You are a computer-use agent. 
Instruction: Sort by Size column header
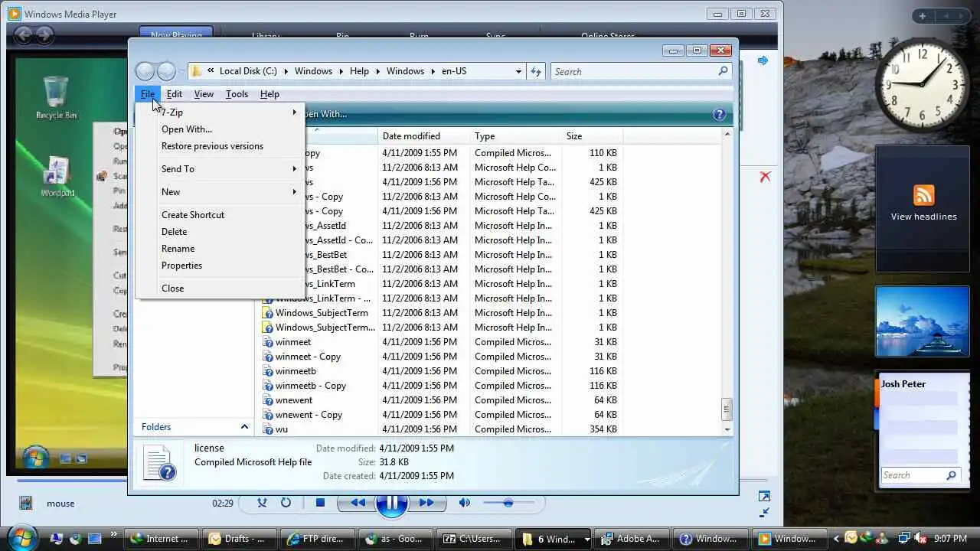coord(592,136)
